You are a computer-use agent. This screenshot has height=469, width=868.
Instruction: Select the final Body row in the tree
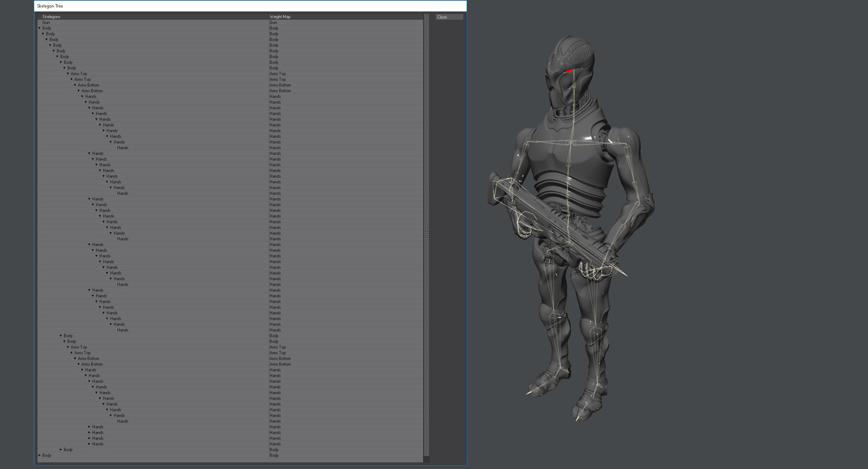pos(46,455)
